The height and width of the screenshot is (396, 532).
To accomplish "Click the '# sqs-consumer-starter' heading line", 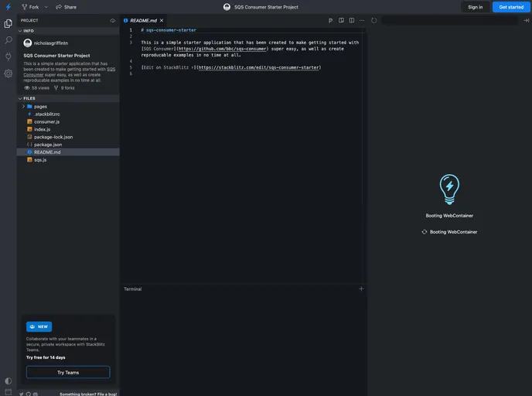I will [169, 30].
